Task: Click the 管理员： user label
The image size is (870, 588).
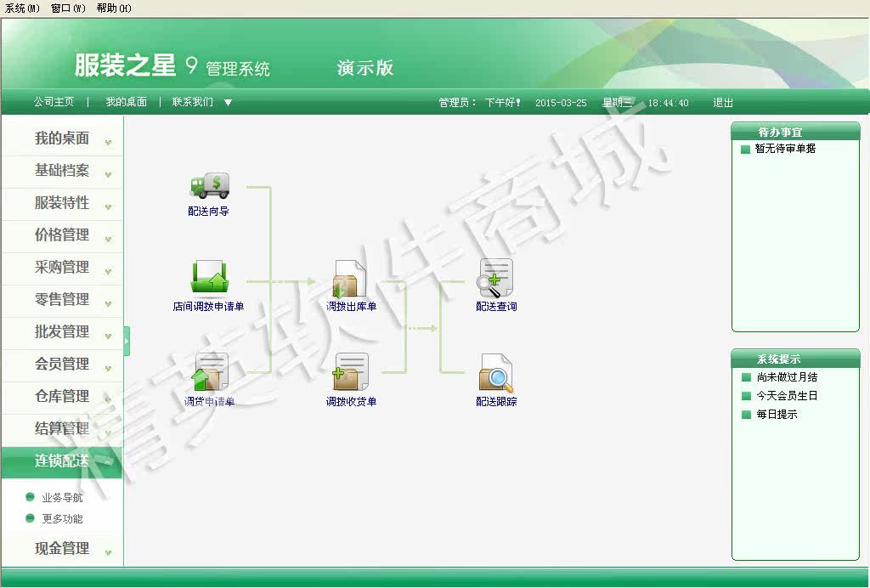Action: tap(457, 103)
